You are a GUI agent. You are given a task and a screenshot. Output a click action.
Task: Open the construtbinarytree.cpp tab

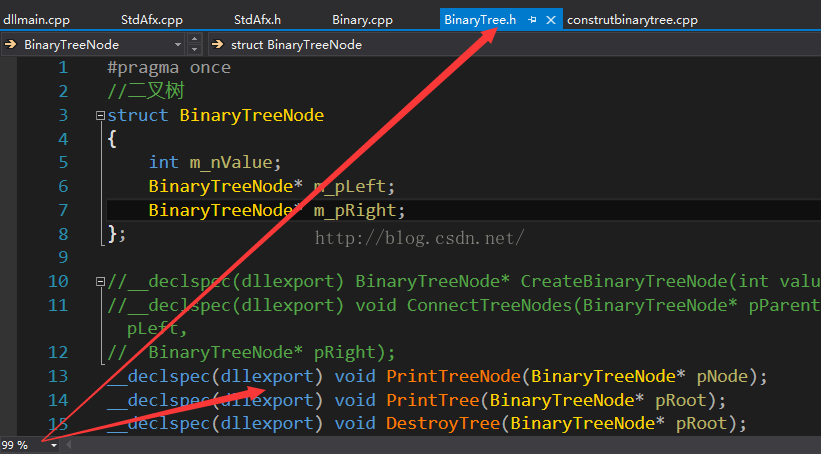click(632, 20)
